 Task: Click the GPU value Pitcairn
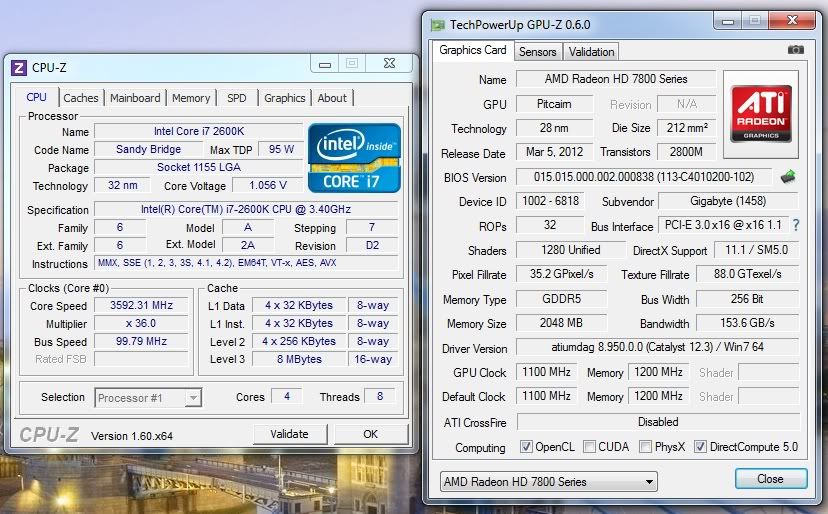point(554,104)
